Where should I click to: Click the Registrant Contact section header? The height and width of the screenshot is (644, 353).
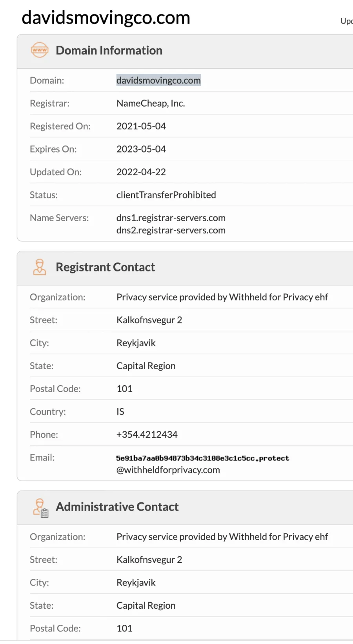pos(106,267)
